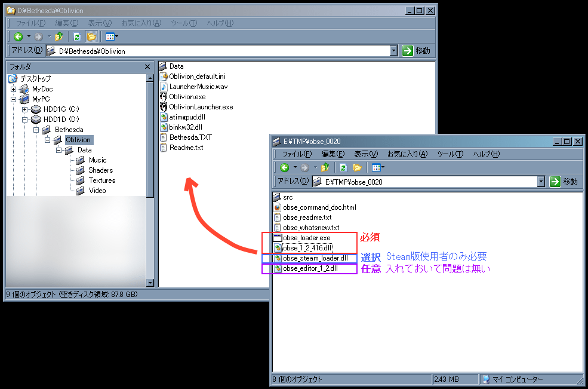Select obse_loader.exe in the file list
Image resolution: width=588 pixels, height=389 pixels.
pos(306,238)
